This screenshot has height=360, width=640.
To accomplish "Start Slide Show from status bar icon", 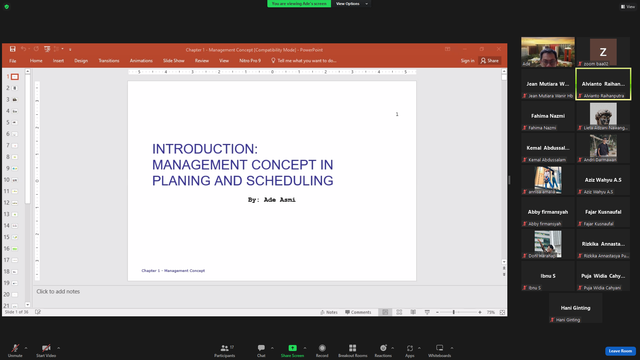I will [427, 312].
